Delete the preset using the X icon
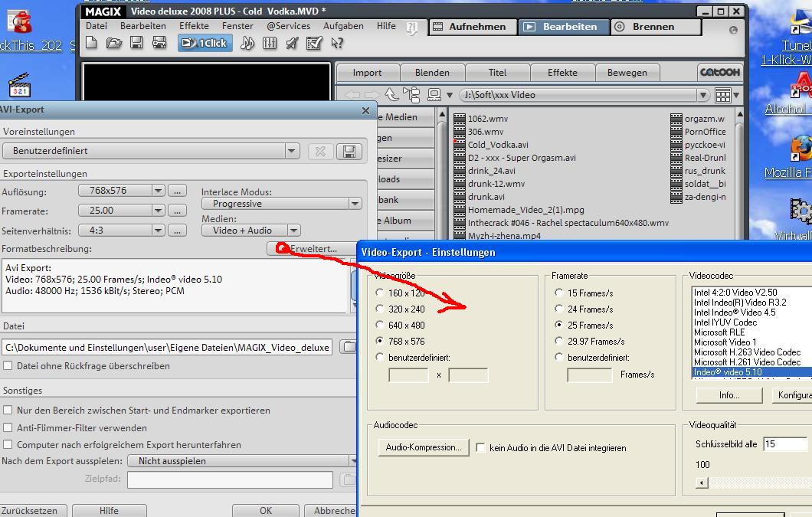This screenshot has height=517, width=812. [x=320, y=151]
